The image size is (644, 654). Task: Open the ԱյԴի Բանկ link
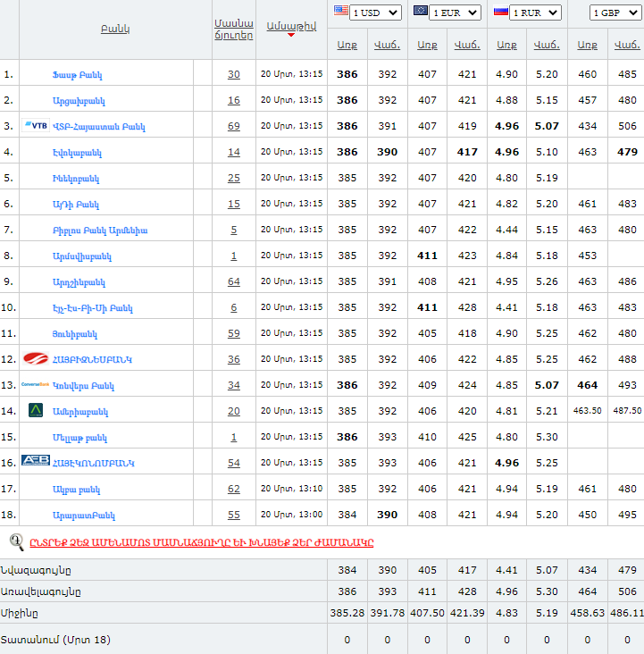(x=76, y=205)
